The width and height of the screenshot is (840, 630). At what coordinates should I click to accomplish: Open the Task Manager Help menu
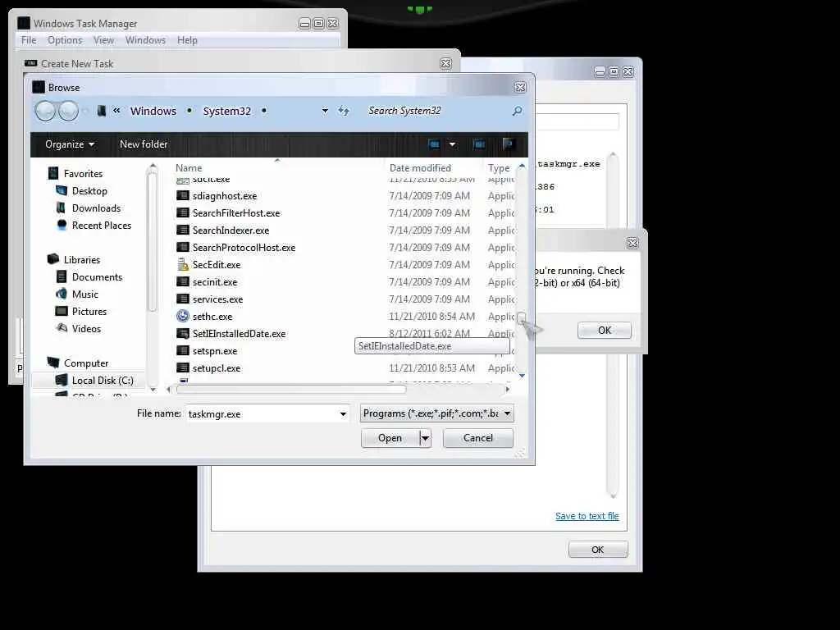(188, 40)
